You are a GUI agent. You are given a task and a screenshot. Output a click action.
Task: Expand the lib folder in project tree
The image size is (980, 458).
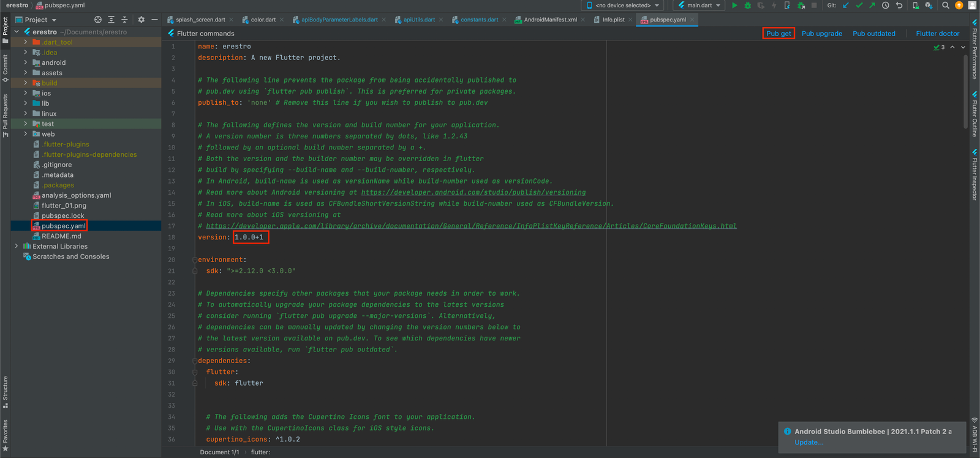pos(26,103)
